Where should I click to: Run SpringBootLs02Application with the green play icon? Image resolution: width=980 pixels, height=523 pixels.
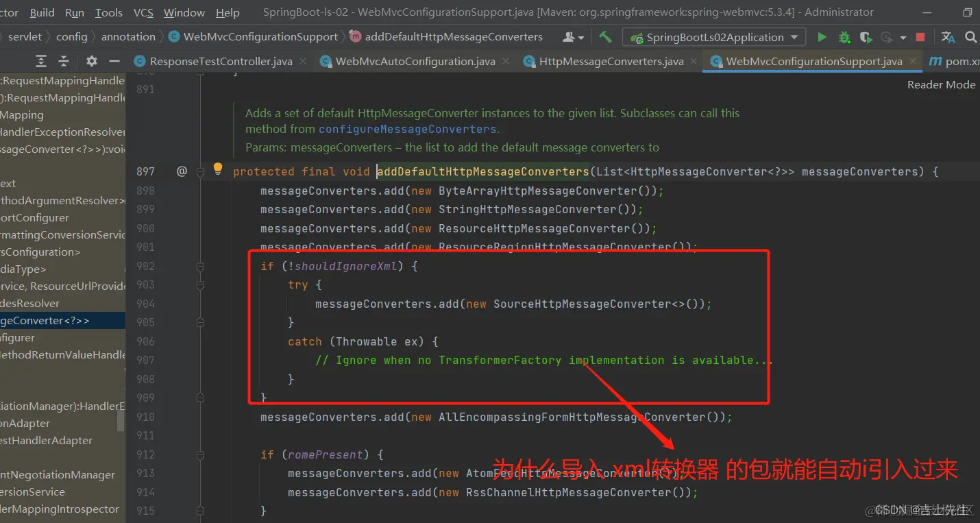[x=822, y=37]
